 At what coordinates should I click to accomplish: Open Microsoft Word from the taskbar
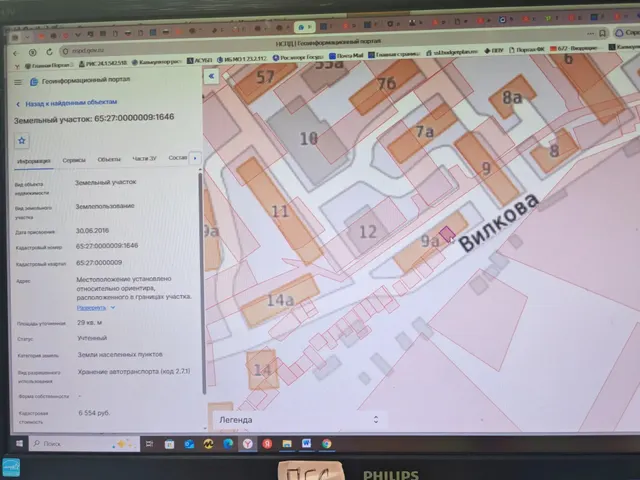click(x=307, y=443)
